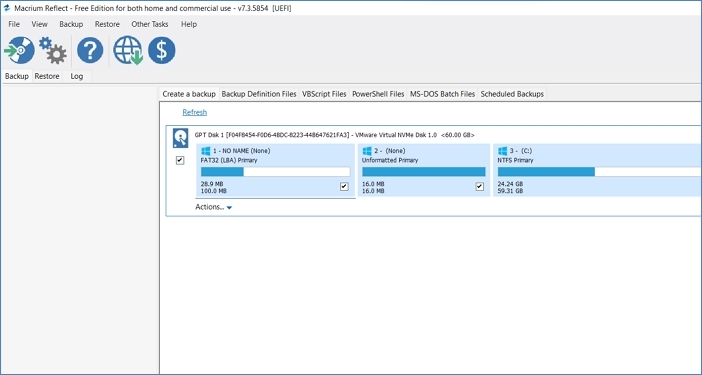The height and width of the screenshot is (375, 702).
Task: Open the Backup Definition Files tab
Action: click(x=259, y=94)
